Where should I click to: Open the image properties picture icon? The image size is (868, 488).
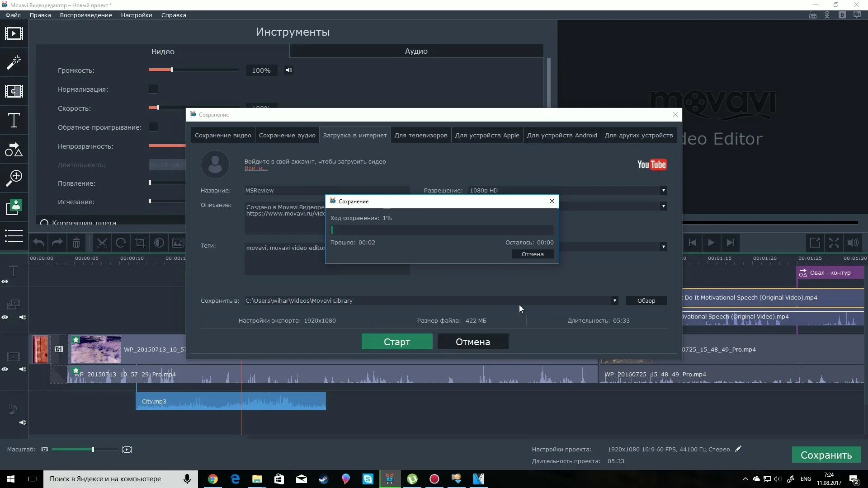178,243
